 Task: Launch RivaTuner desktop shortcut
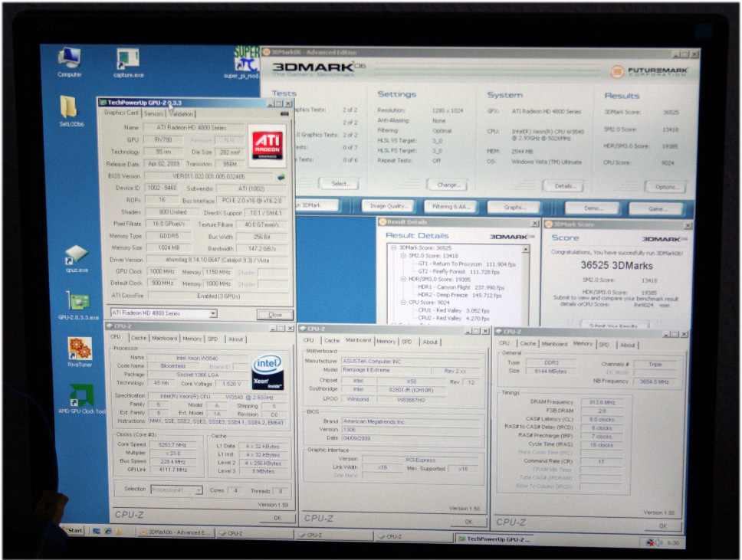[80, 352]
